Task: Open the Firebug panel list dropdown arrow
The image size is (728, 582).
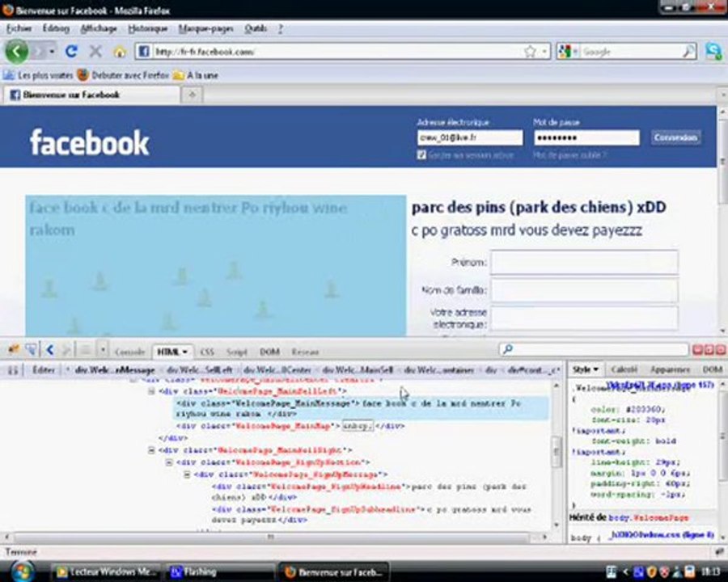Action: click(x=103, y=350)
